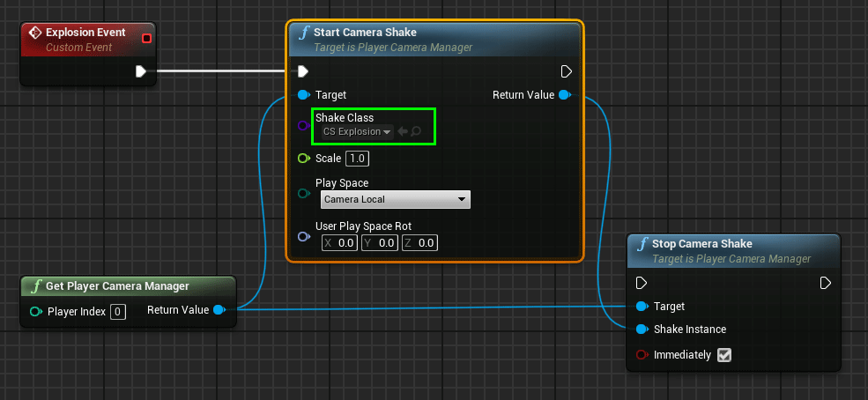Click the Explosion Event output execution pin

point(141,71)
